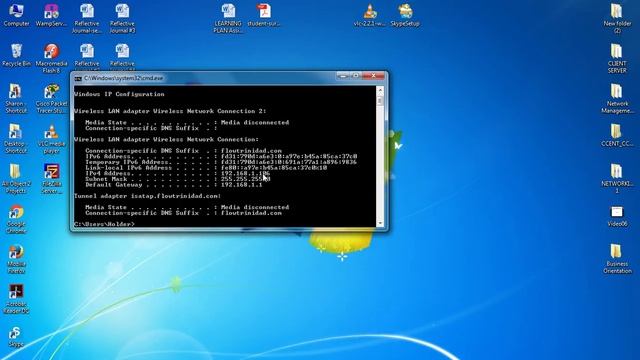Select the Business Orientation folder
Image resolution: width=640 pixels, height=360 pixels.
pyautogui.click(x=617, y=259)
